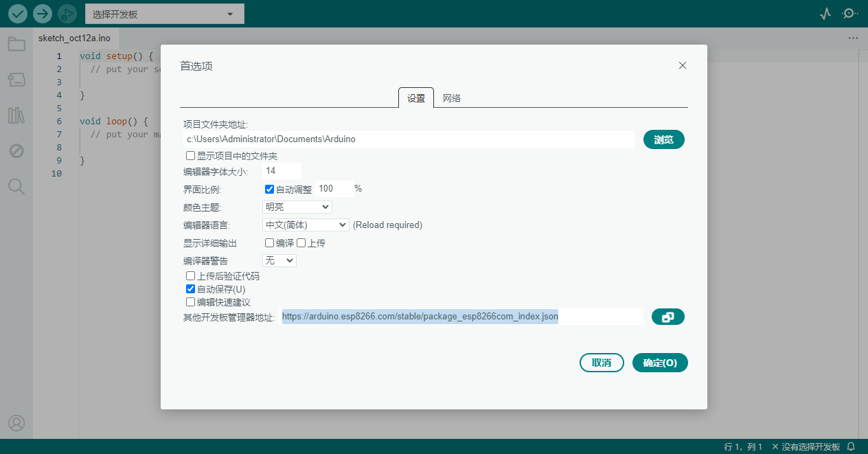Open the Boards Manager from the sidebar
The width and height of the screenshot is (868, 454).
pos(16,79)
